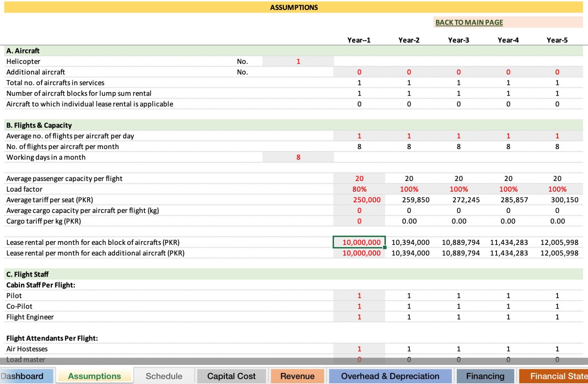Image resolution: width=588 pixels, height=384 pixels.
Task: Click Year-2 block lease rental 10,394,000
Action: click(410, 242)
